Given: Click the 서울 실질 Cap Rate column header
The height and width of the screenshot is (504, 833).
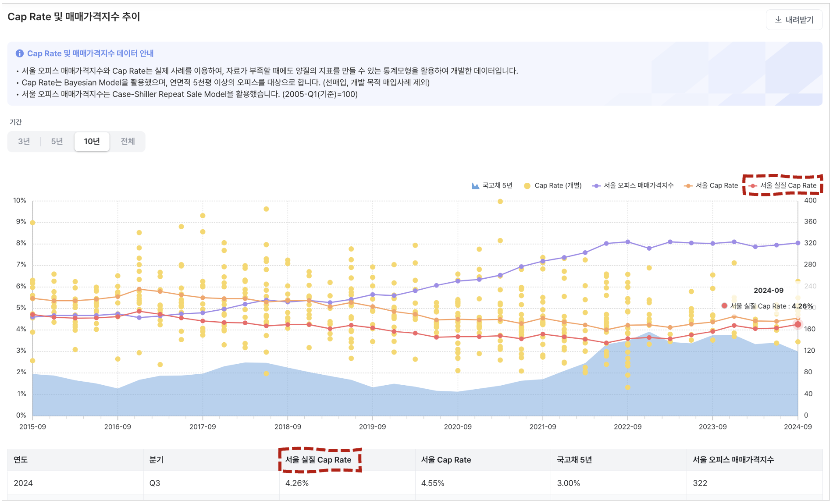Looking at the screenshot, I should coord(318,460).
